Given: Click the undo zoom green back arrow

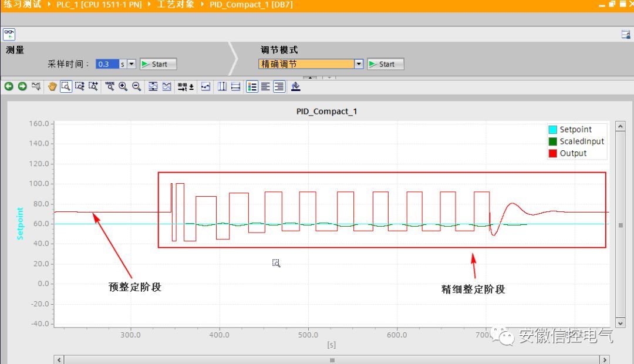Looking at the screenshot, I should 9,86.
